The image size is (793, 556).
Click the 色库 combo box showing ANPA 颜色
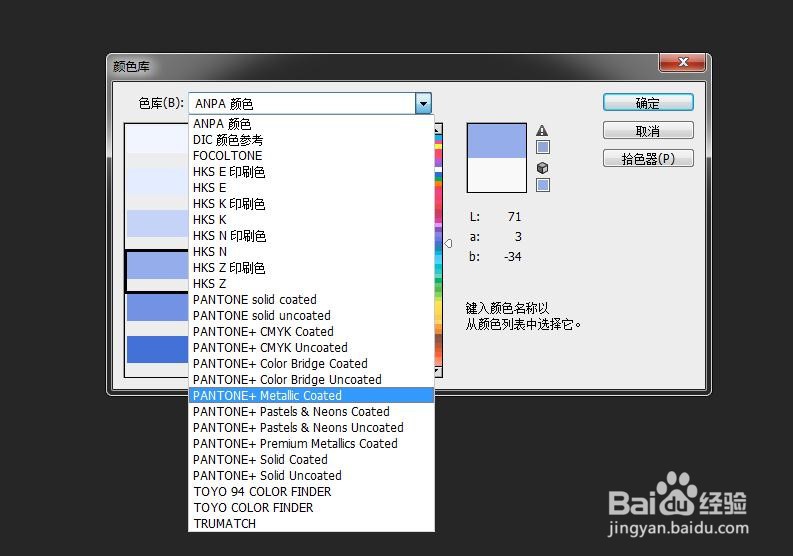pyautogui.click(x=310, y=104)
